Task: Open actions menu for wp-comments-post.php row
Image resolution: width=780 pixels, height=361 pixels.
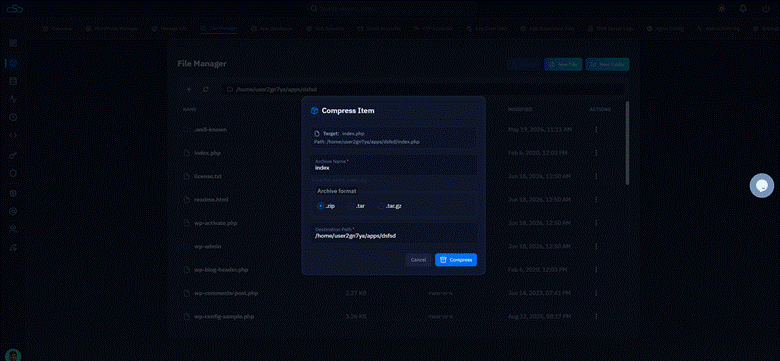Action: click(596, 293)
